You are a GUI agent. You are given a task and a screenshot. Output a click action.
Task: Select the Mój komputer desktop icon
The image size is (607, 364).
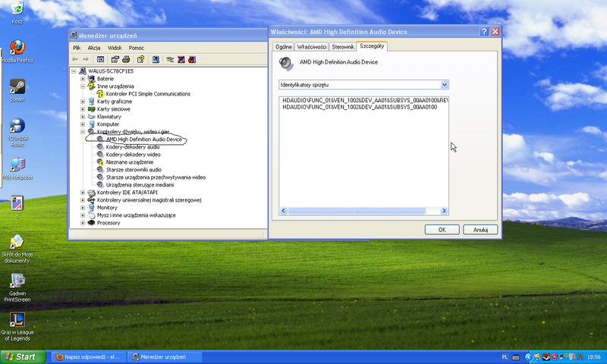click(17, 168)
